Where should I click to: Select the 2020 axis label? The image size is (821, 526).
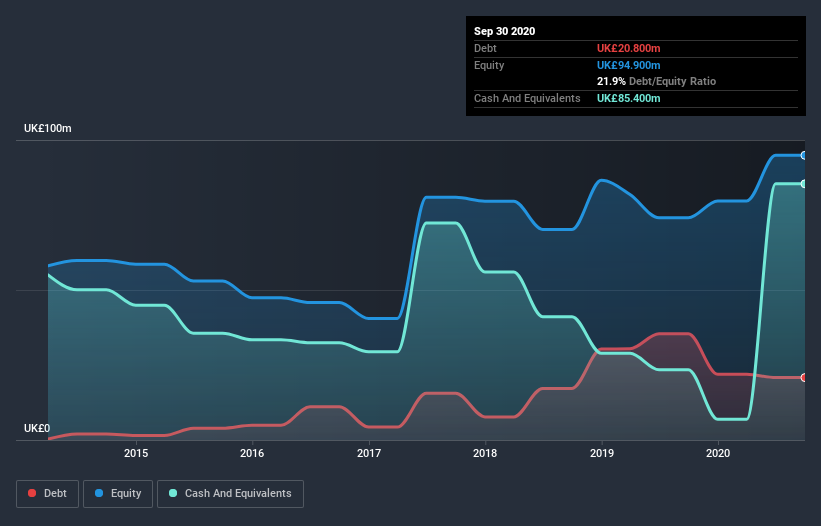point(718,453)
